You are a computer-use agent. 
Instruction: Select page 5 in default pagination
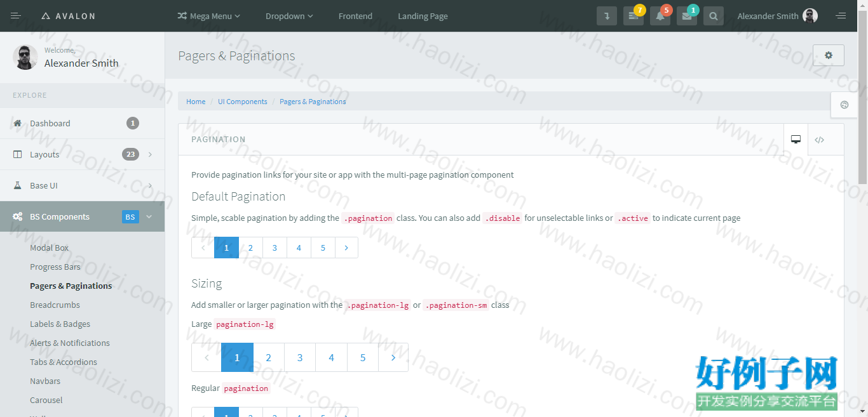coord(323,248)
